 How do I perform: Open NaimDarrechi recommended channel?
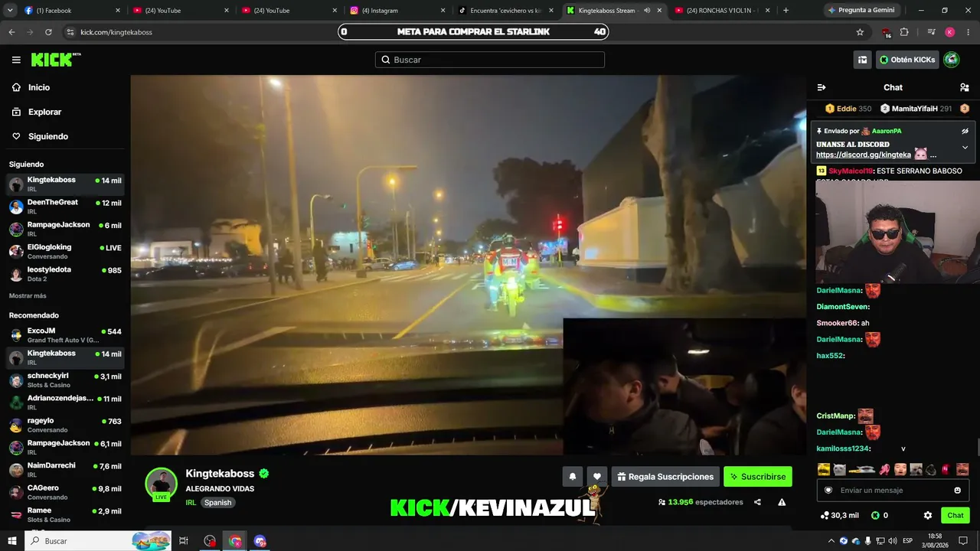coord(65,470)
